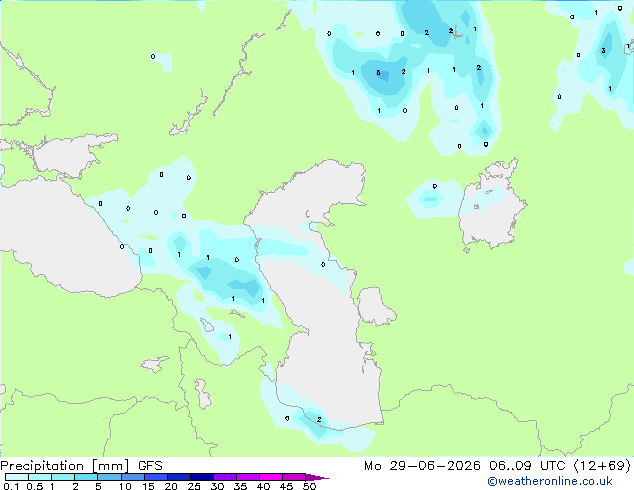Click the 30–35 mm purple legend swatch

224,477
